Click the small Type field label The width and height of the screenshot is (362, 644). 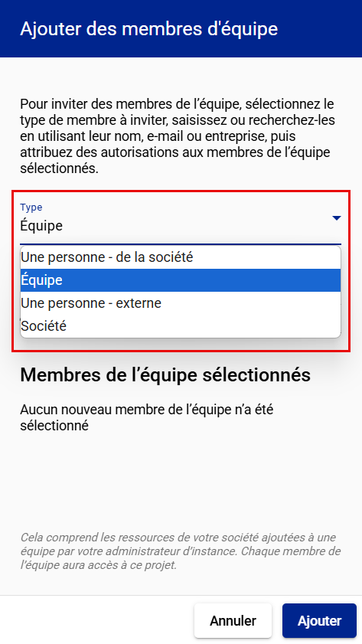pyautogui.click(x=31, y=207)
